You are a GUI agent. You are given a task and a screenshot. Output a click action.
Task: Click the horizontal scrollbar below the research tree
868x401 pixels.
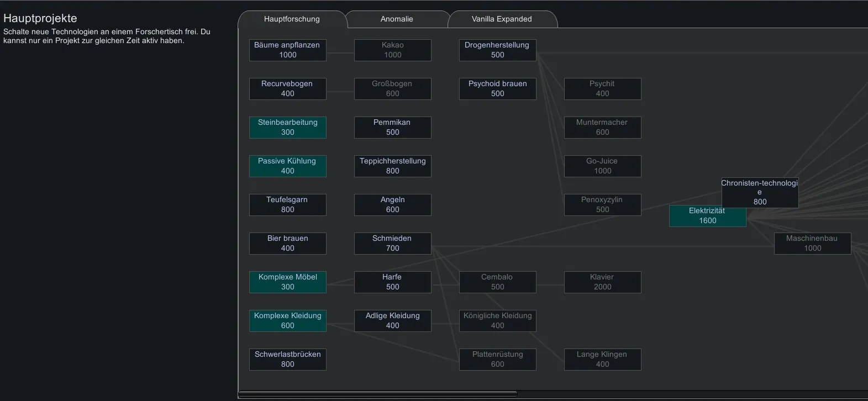pyautogui.click(x=378, y=394)
